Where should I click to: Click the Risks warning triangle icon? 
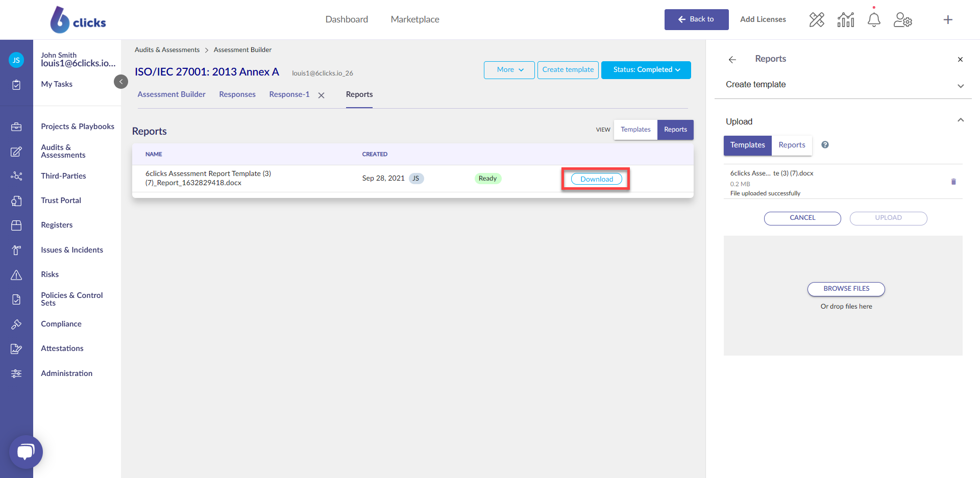coord(16,275)
